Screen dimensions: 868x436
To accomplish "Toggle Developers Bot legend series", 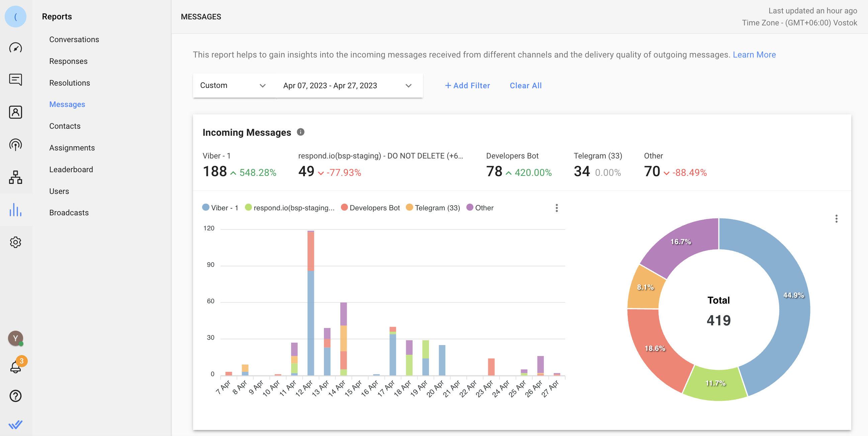I will click(x=370, y=208).
